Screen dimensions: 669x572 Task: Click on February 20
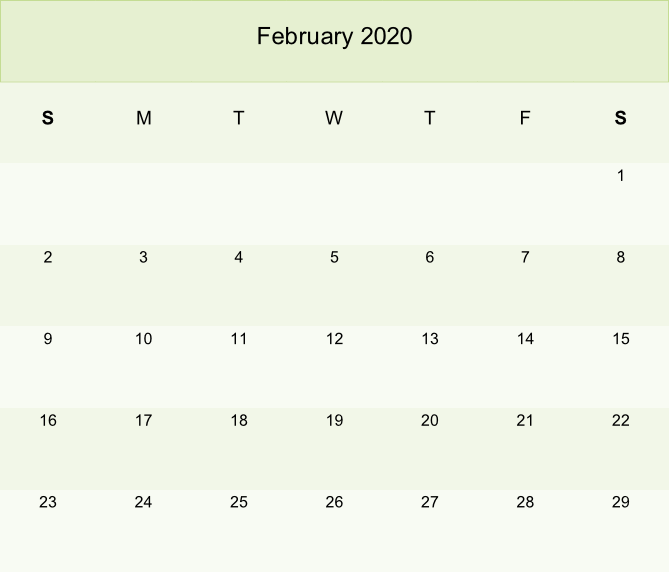tap(429, 420)
